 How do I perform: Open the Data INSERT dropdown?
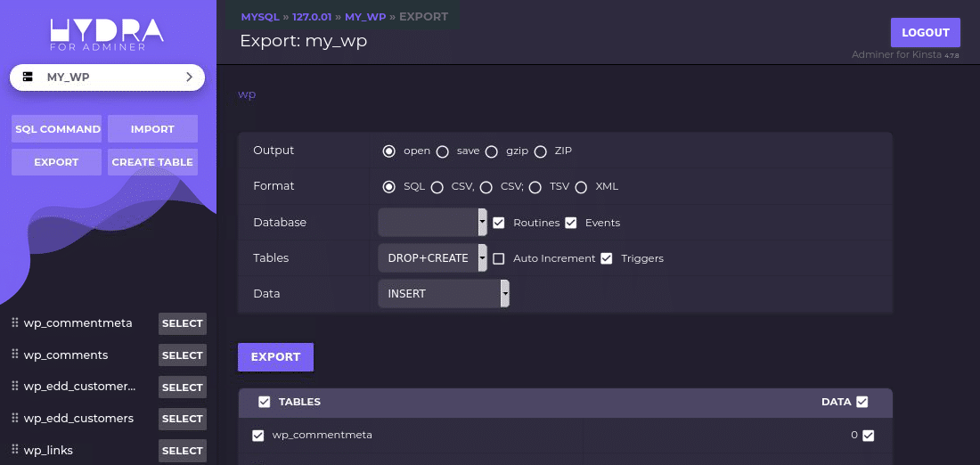(443, 294)
